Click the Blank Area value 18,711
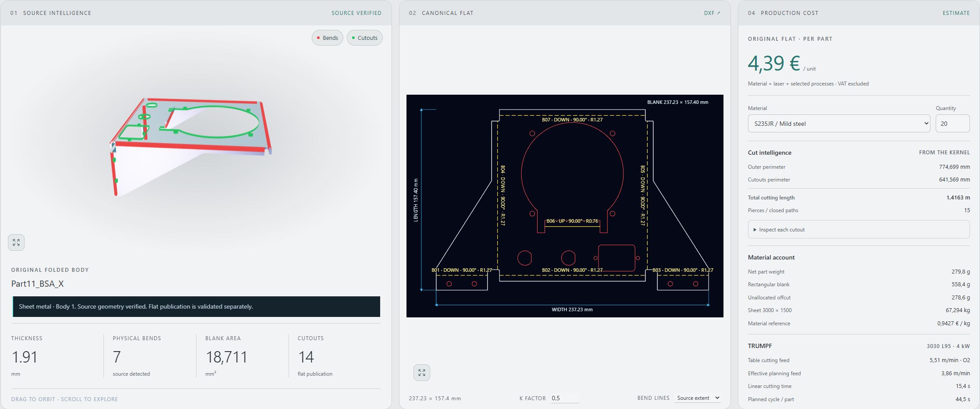 point(227,357)
